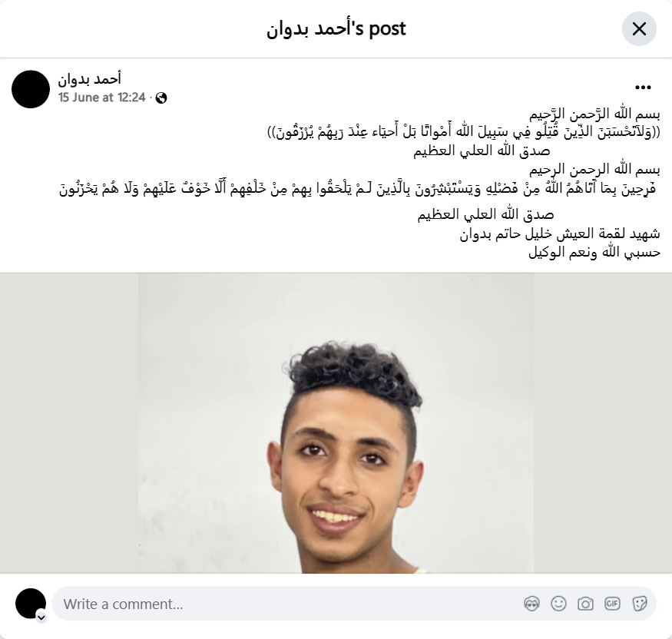Viewport: 672px width, 639px height.
Task: Open the three-dot post options menu
Action: [643, 88]
